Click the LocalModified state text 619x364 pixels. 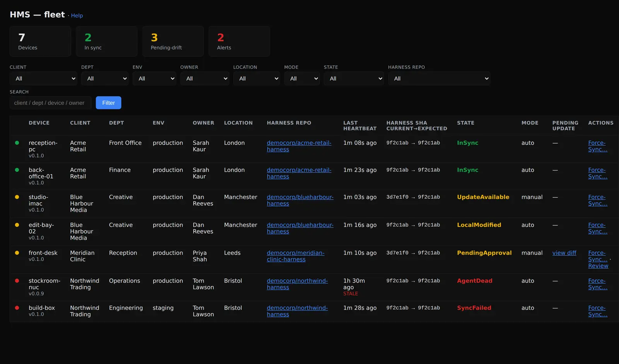pos(479,225)
